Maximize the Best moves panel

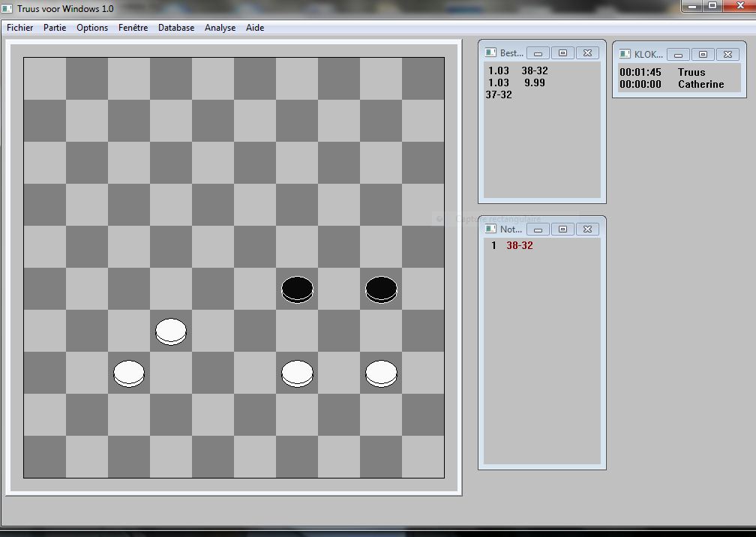tap(562, 52)
